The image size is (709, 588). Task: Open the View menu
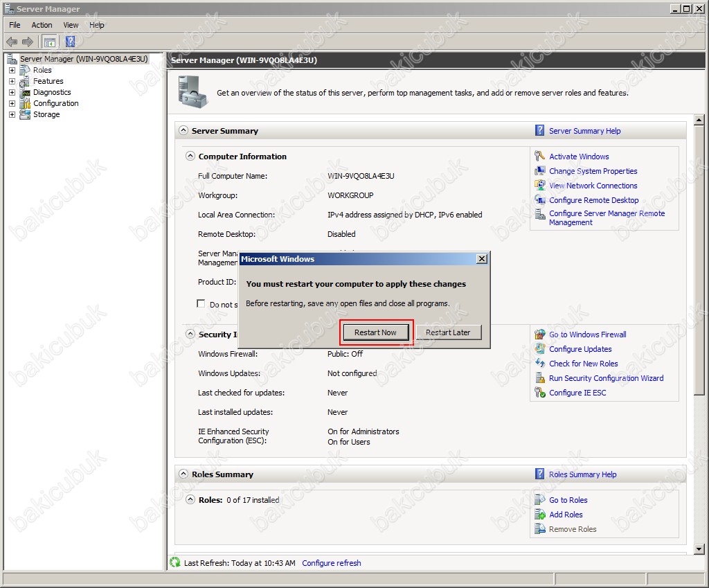coord(71,25)
